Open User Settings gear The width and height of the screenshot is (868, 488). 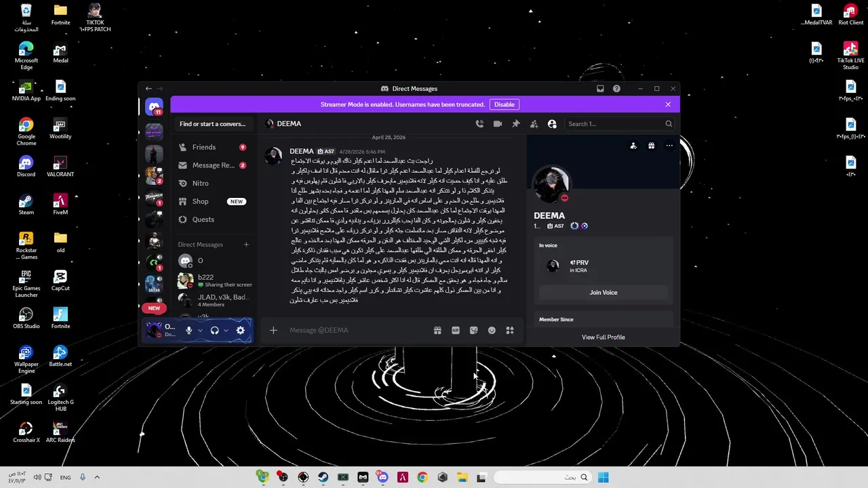[240, 330]
